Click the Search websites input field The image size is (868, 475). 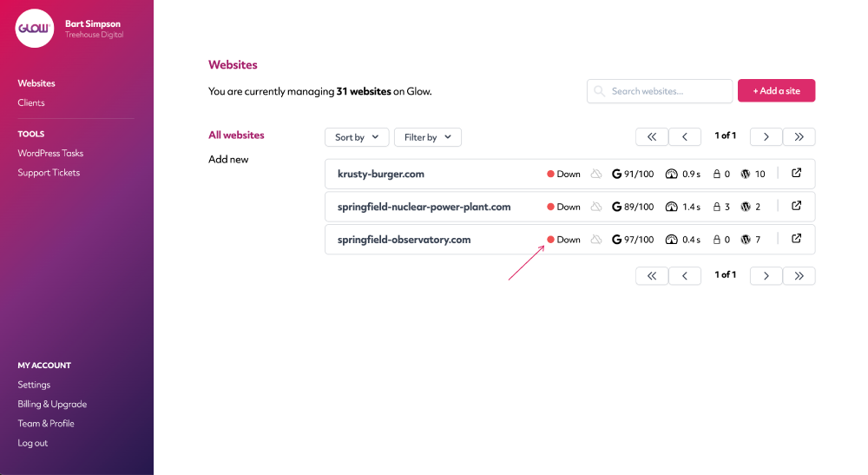pos(660,91)
